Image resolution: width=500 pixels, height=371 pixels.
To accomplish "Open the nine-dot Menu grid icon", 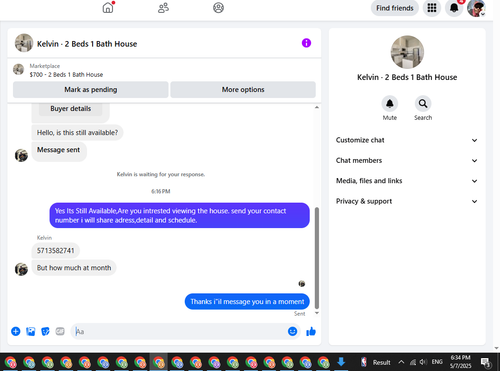I will coord(432,8).
